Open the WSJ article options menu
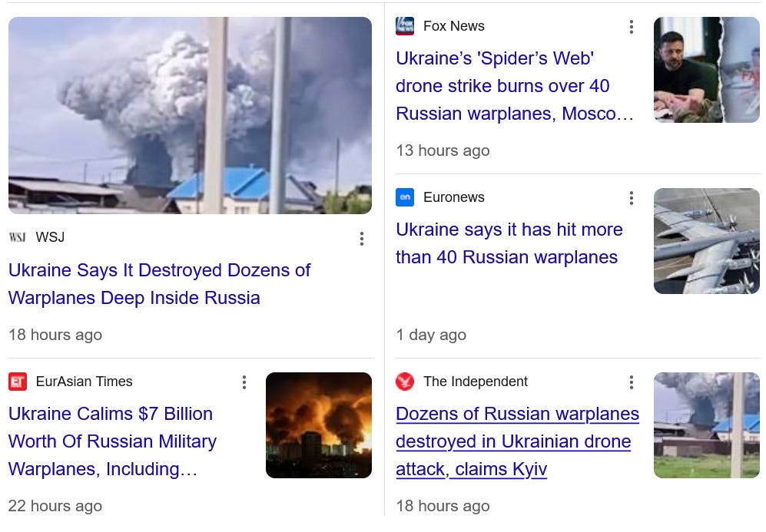Screen dimensions: 766x532 pyautogui.click(x=362, y=239)
